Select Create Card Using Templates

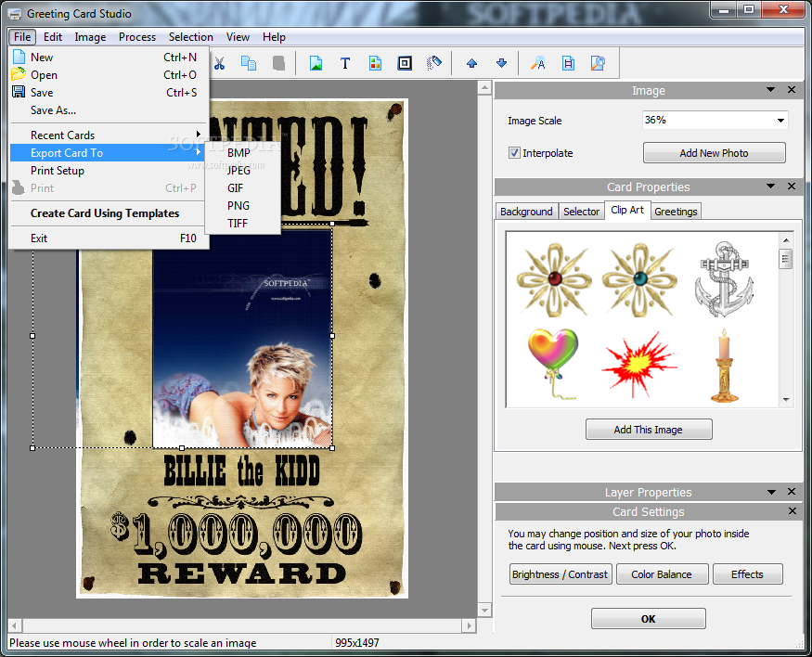109,213
